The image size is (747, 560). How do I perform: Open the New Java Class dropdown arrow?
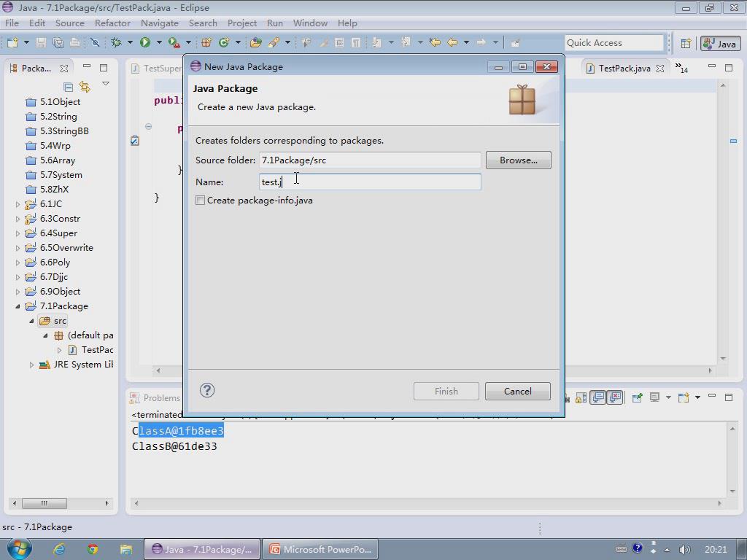click(x=238, y=43)
